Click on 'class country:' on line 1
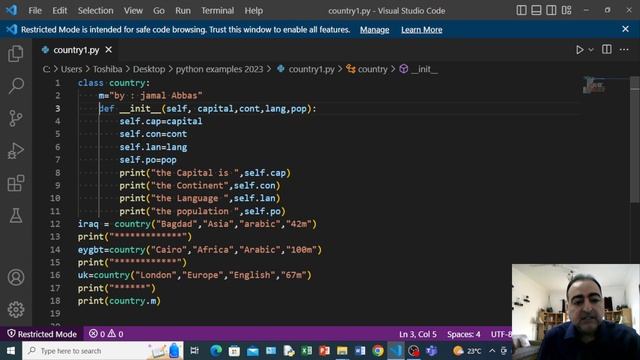 point(114,83)
